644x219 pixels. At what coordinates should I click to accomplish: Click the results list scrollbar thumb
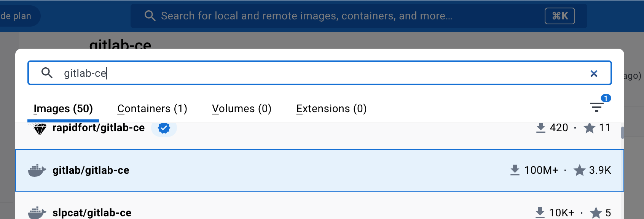[x=622, y=133]
